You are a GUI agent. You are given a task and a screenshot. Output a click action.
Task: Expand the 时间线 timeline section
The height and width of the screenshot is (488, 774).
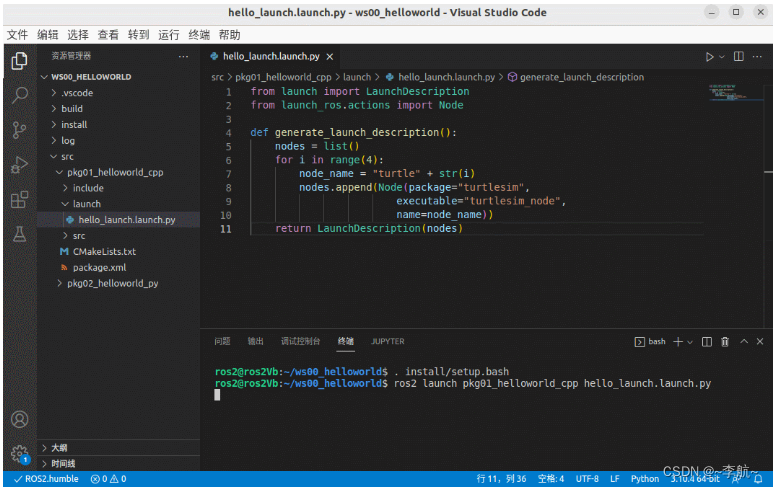coord(118,463)
